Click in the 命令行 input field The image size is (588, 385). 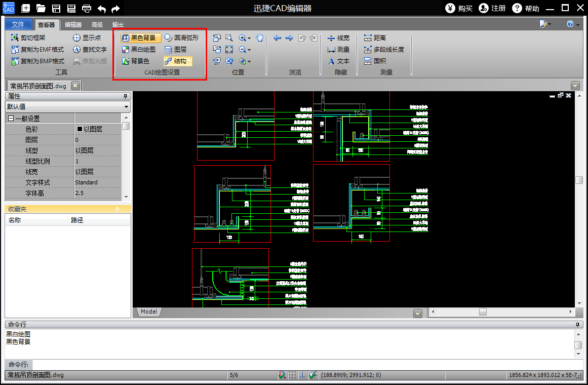pyautogui.click(x=304, y=364)
